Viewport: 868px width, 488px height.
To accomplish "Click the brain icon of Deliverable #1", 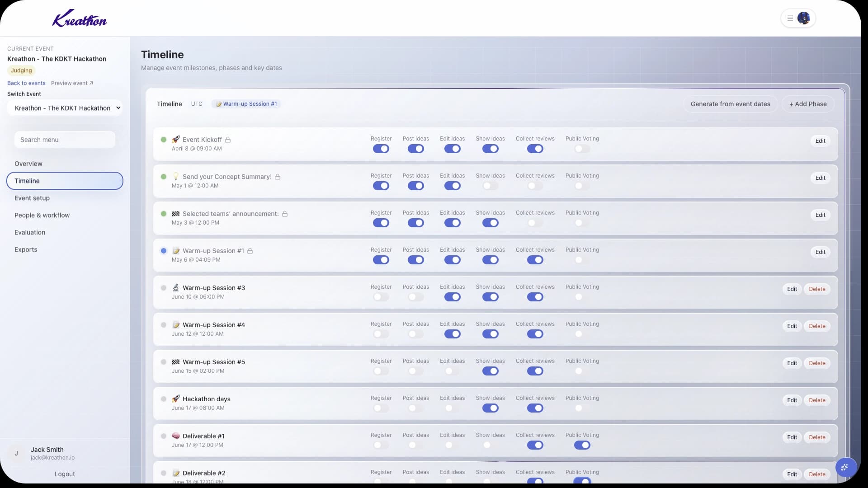I will click(x=176, y=436).
